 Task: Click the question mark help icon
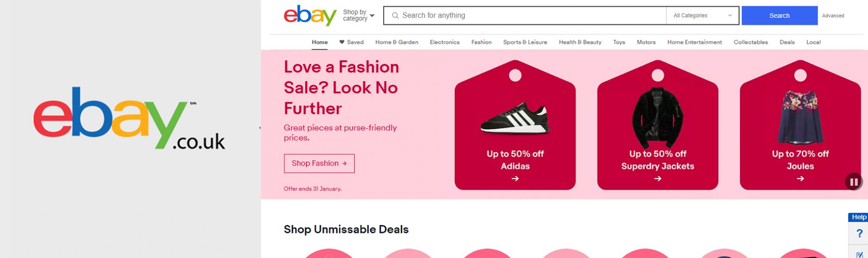click(860, 233)
